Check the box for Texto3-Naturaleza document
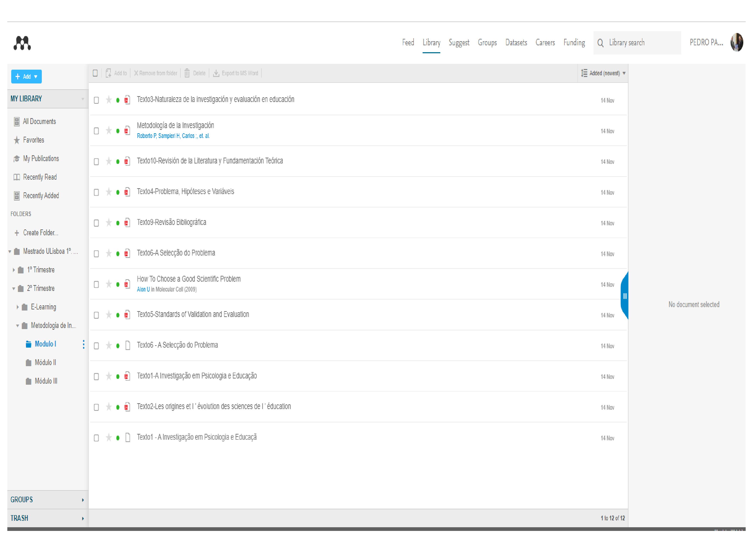 (x=96, y=100)
